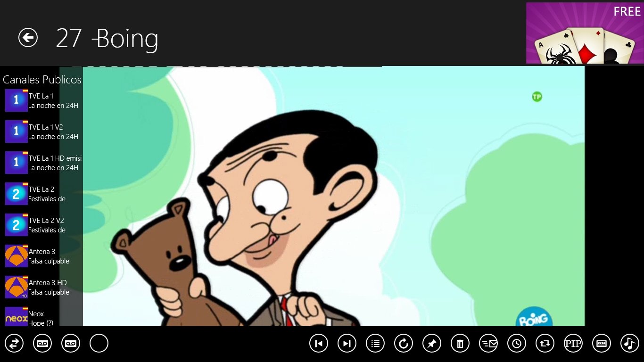Open the FREE solitaire advertisement
Viewport: 644px width, 362px height.
coord(585,33)
